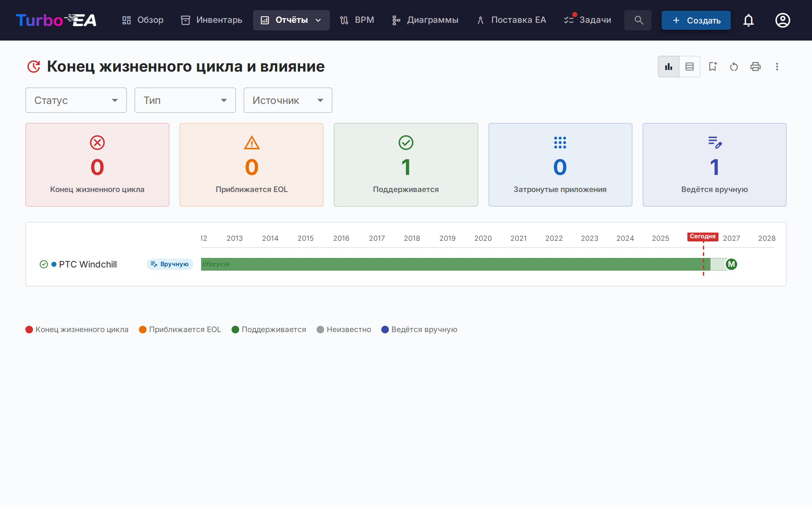Expand the Тип filter
812x507 pixels.
click(x=185, y=100)
